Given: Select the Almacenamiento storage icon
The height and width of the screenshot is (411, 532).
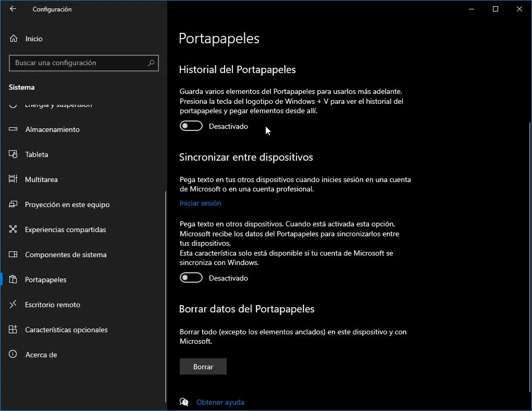Looking at the screenshot, I should click(13, 129).
